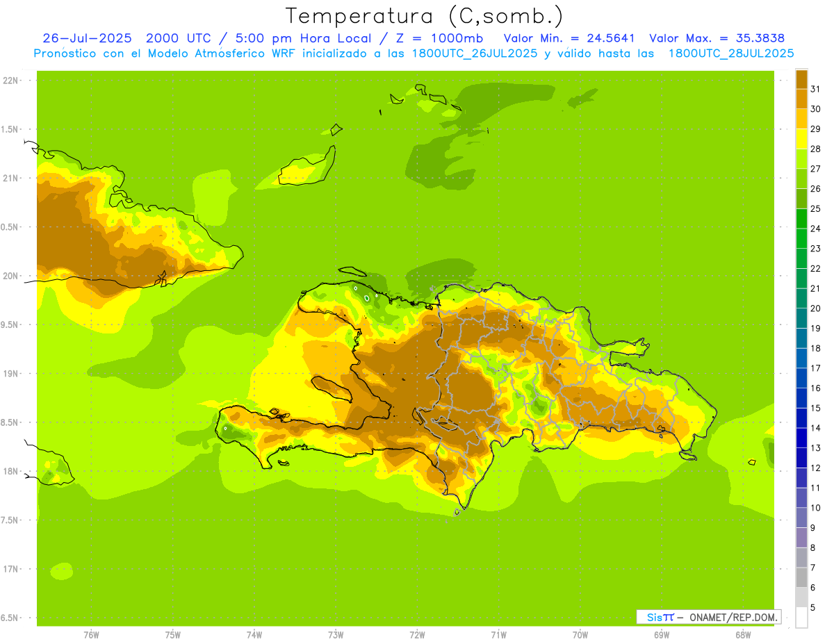Screen dimensions: 834x644
Task: Click the Valor Max. = 35.3838 text
Action: 717,38
